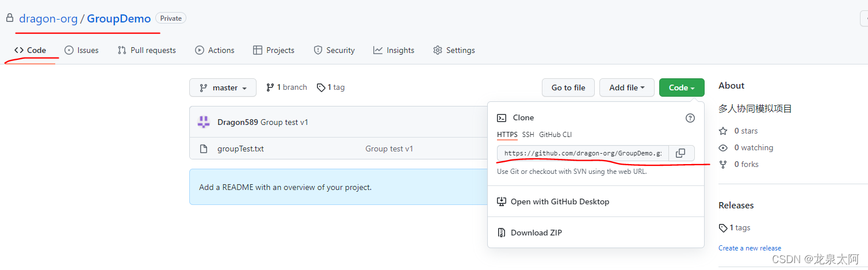Viewport: 868px width, 270px height.
Task: Open groupTest.txt row's Group test v1 commit
Action: (389, 149)
